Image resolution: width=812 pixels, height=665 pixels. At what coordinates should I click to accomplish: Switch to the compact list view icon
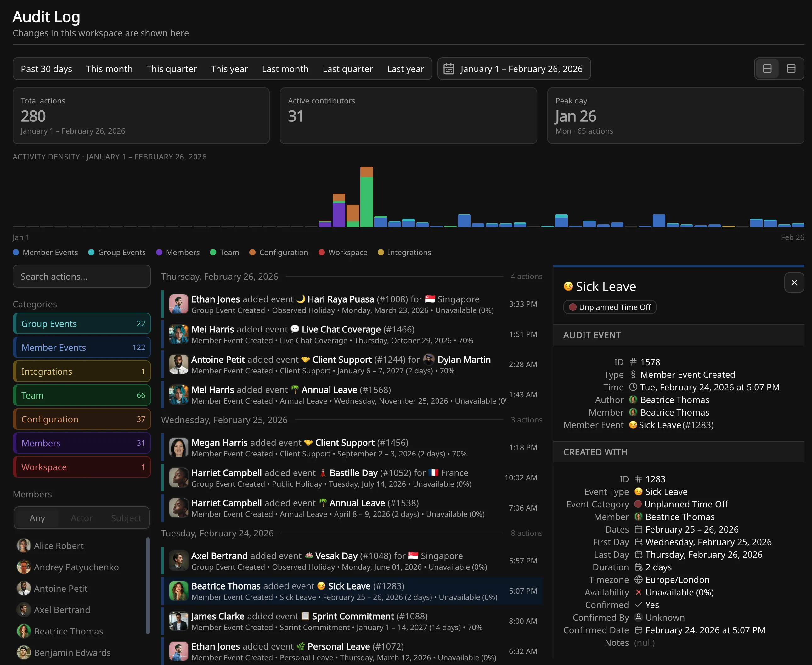pos(791,69)
